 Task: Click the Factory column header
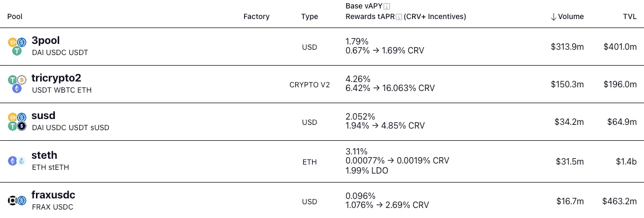click(x=256, y=16)
